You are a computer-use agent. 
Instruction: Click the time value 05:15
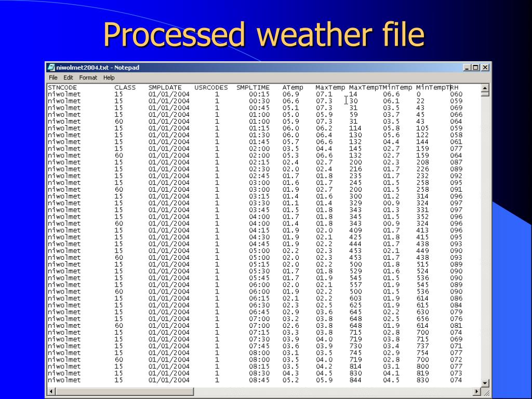pyautogui.click(x=259, y=264)
